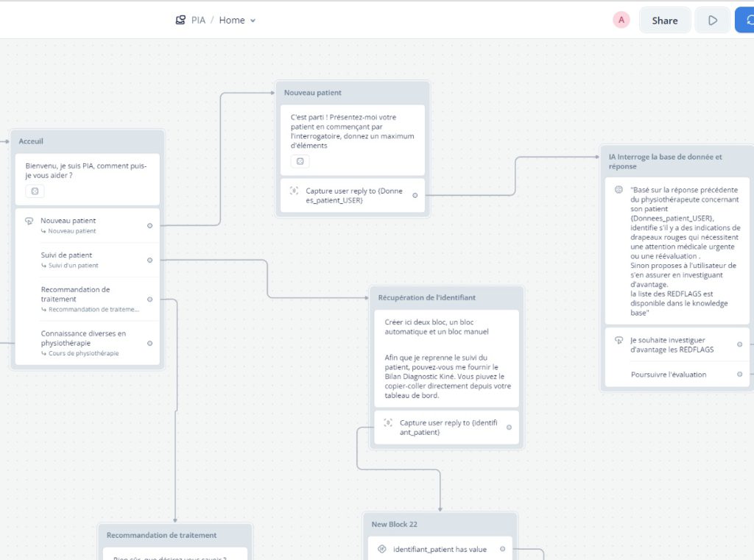Click the AI prompt icon in IA Interroge block
The height and width of the screenshot is (560, 754).
click(x=619, y=190)
